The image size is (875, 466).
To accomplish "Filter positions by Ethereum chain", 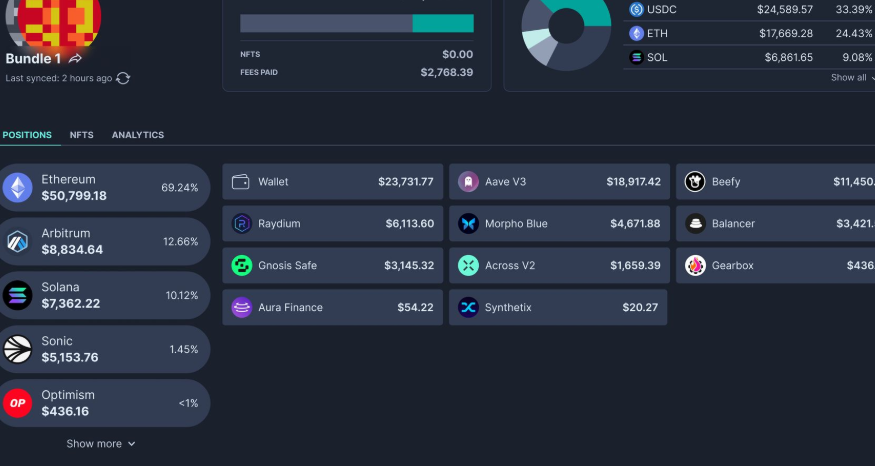I will point(104,188).
